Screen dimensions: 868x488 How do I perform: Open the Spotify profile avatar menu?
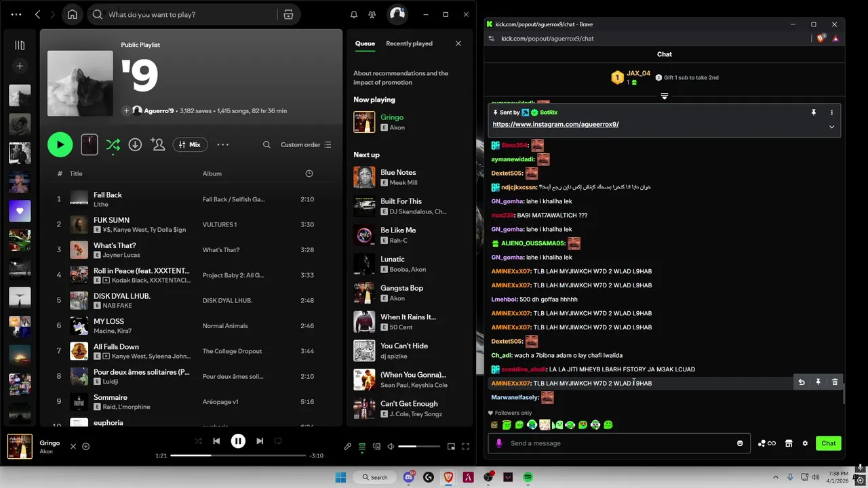pyautogui.click(x=397, y=14)
